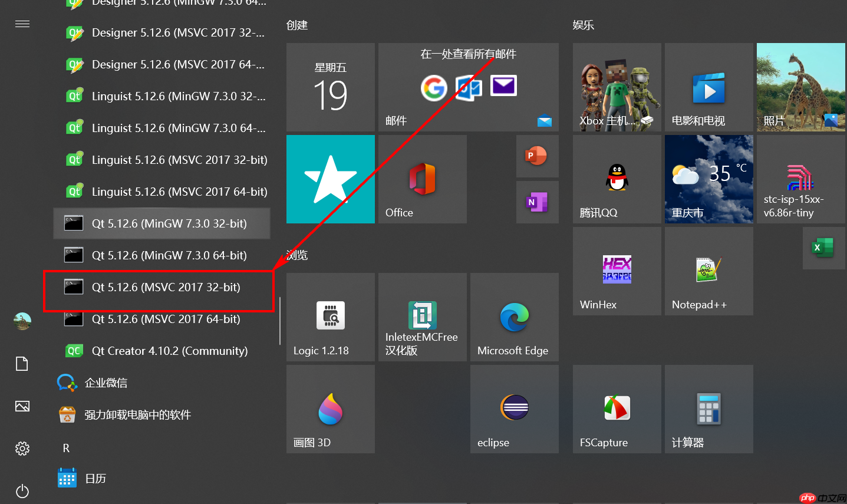Launch Linguist 5.12.6 (MSVC 2017 64-bit)
Image resolution: width=847 pixels, height=504 pixels.
click(x=162, y=192)
